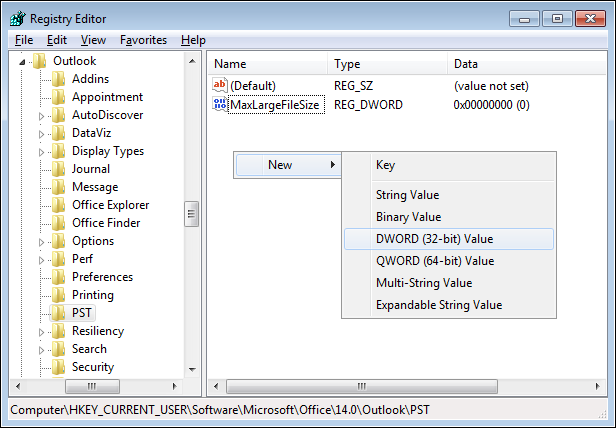
Task: Expand the Resiliency key
Action: click(41, 332)
